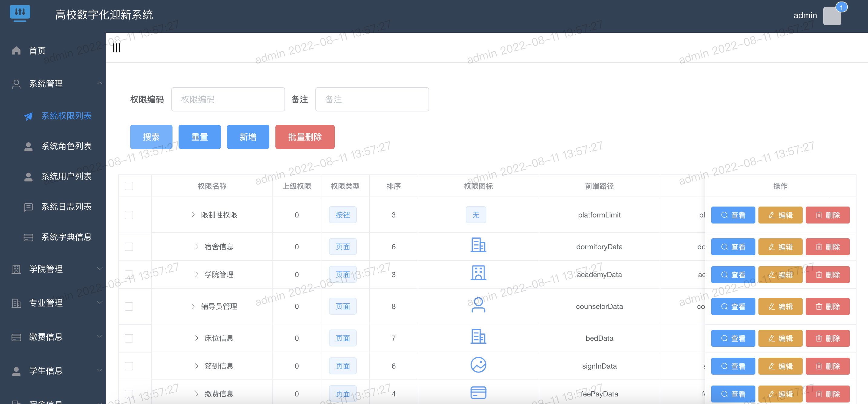Select the checkbox for 床位信息 row

(x=129, y=338)
